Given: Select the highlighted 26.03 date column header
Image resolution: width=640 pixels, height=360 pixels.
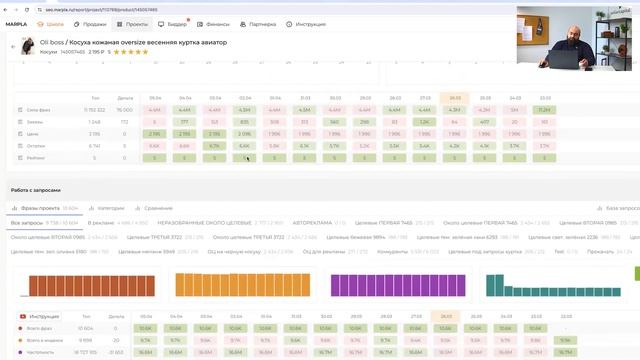Looking at the screenshot, I should [455, 98].
